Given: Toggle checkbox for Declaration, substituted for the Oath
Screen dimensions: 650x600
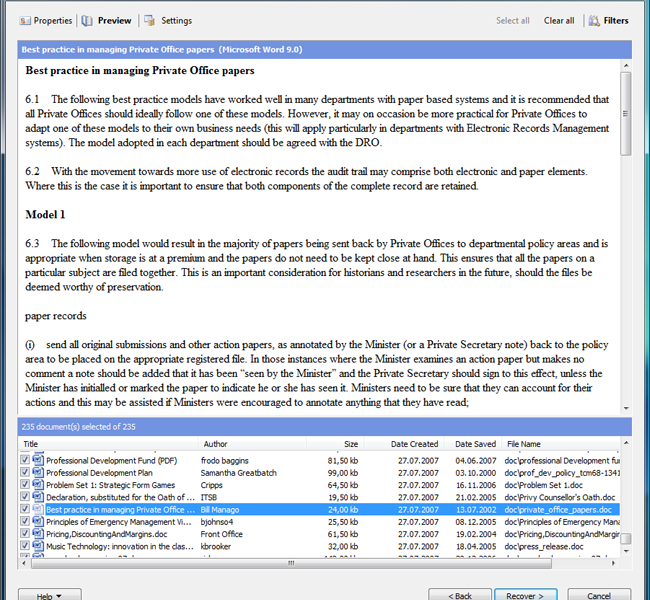Looking at the screenshot, I should (25, 497).
